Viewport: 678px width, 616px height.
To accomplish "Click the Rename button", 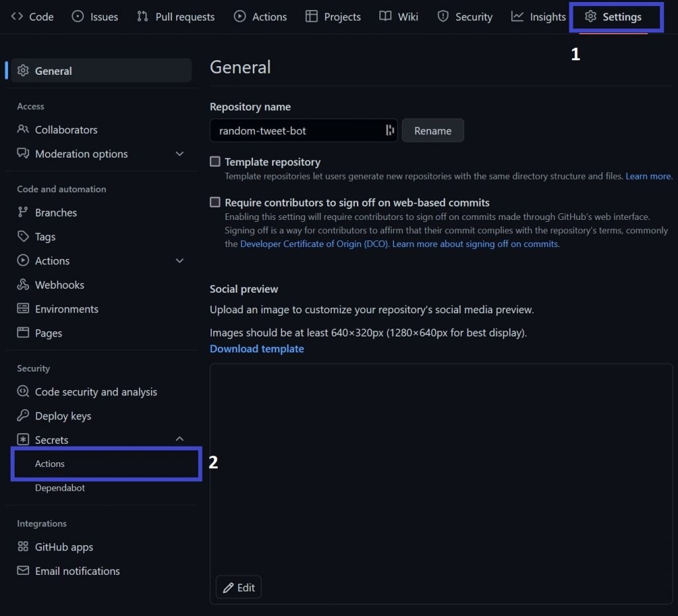I will pyautogui.click(x=433, y=130).
